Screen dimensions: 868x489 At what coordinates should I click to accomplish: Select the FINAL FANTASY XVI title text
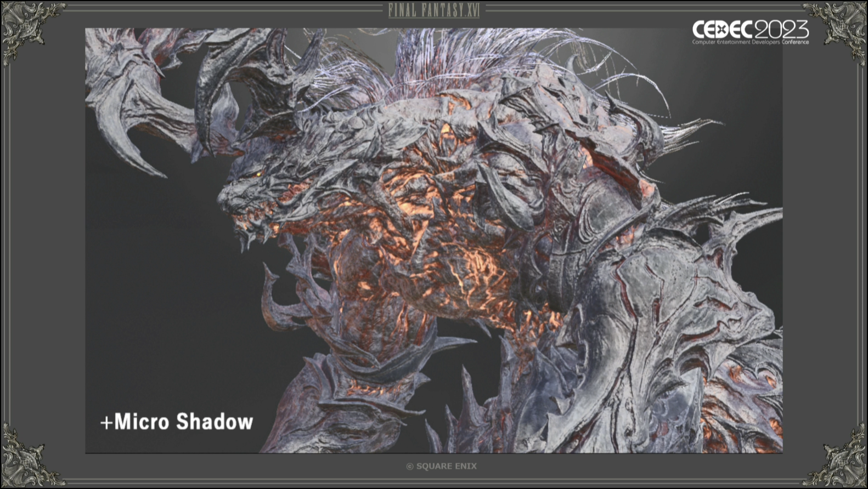pyautogui.click(x=433, y=10)
